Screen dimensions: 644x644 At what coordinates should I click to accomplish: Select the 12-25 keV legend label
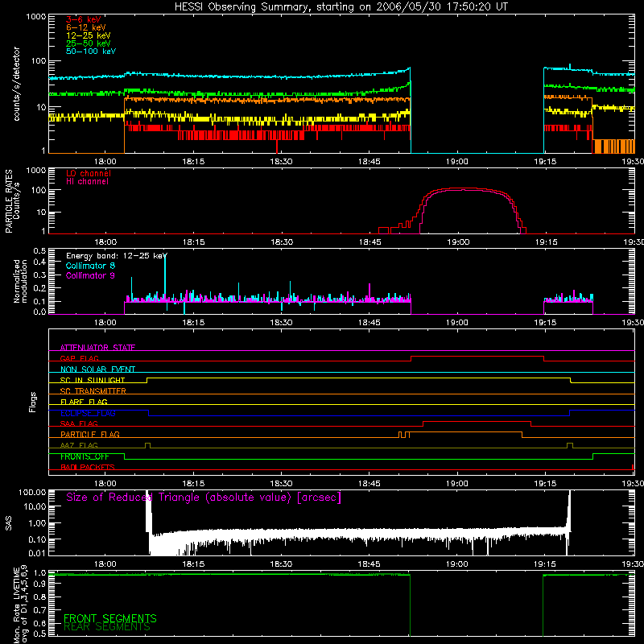(x=89, y=35)
